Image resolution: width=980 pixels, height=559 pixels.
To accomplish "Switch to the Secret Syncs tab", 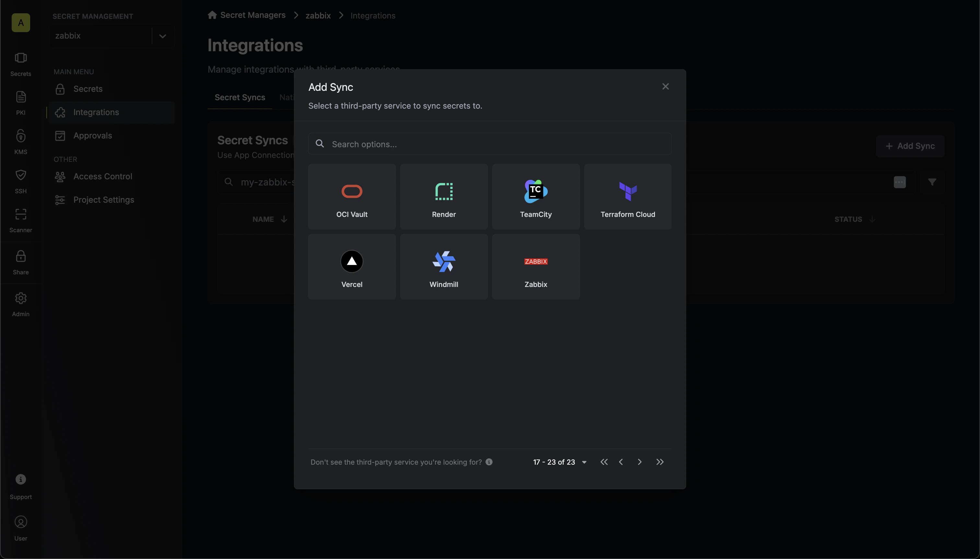I will 240,98.
